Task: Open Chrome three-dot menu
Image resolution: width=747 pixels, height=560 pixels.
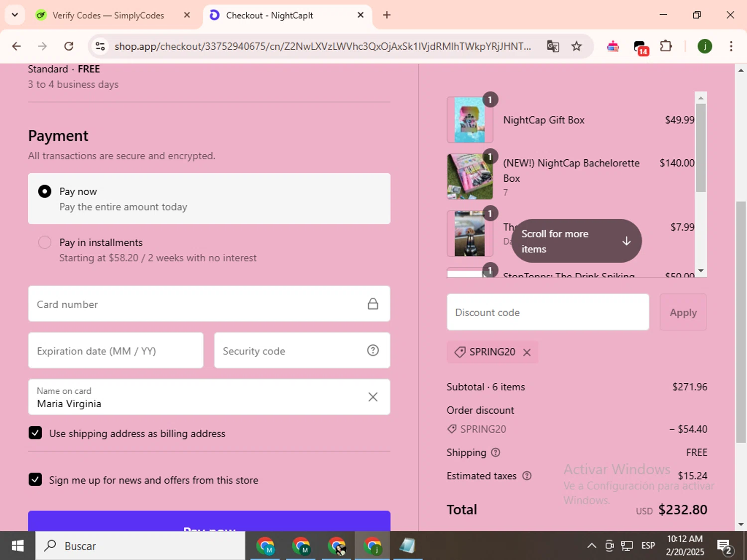Action: [731, 46]
